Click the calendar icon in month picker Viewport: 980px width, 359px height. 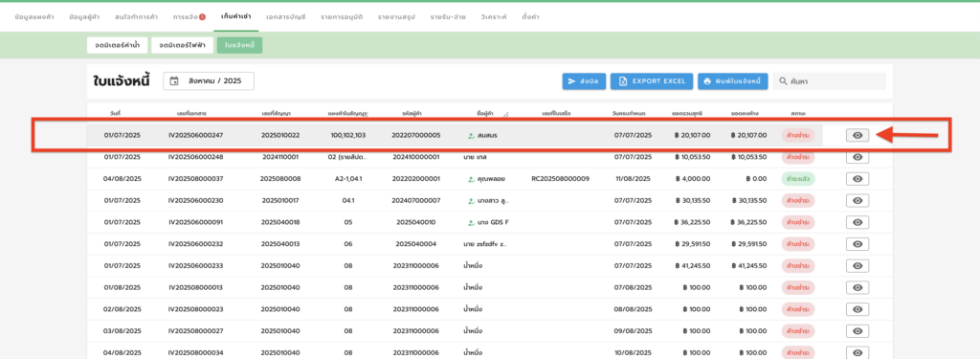click(x=174, y=81)
